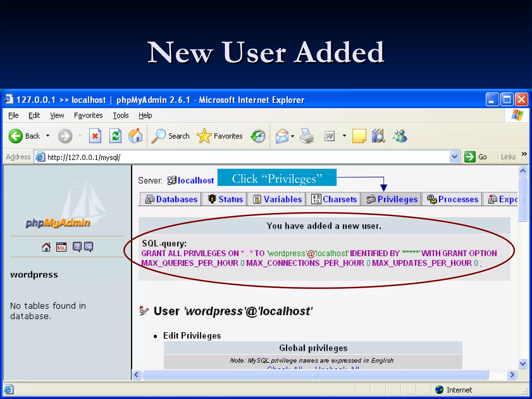Expand the Edit-with dropdown arrow
This screenshot has height=399, width=532.
[344, 136]
